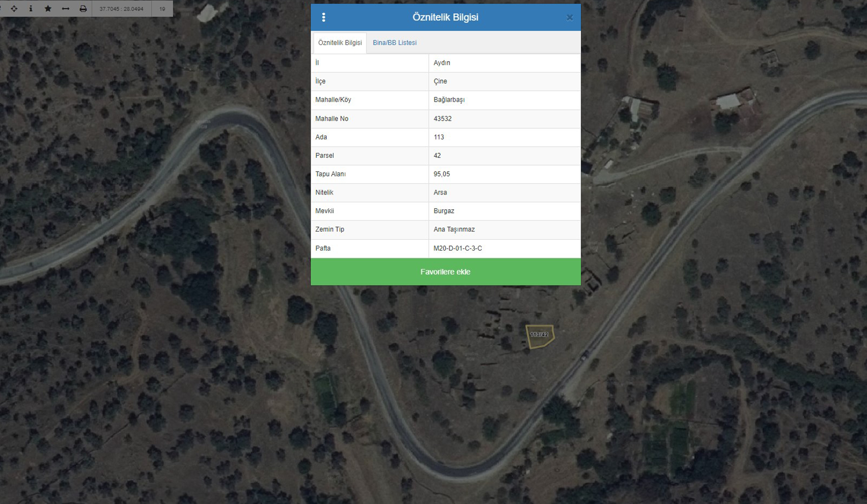The width and height of the screenshot is (867, 504).
Task: Click the Mevkii value Burgaz
Action: pyautogui.click(x=443, y=211)
